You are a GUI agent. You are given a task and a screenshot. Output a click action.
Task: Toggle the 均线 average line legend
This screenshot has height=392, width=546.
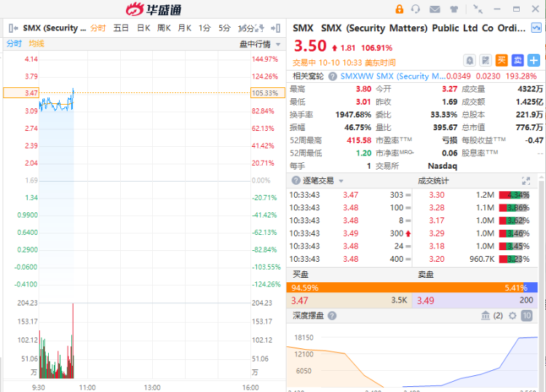(x=36, y=44)
